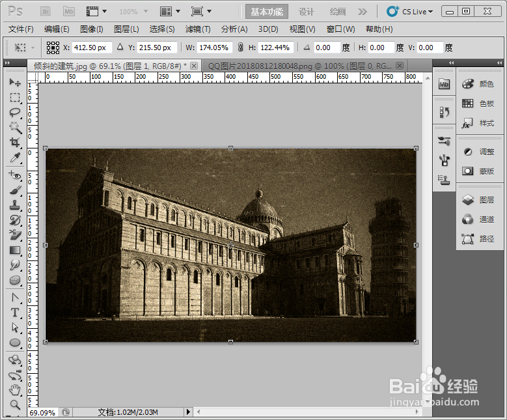Select the Rectangular Marquee tool

click(15, 98)
